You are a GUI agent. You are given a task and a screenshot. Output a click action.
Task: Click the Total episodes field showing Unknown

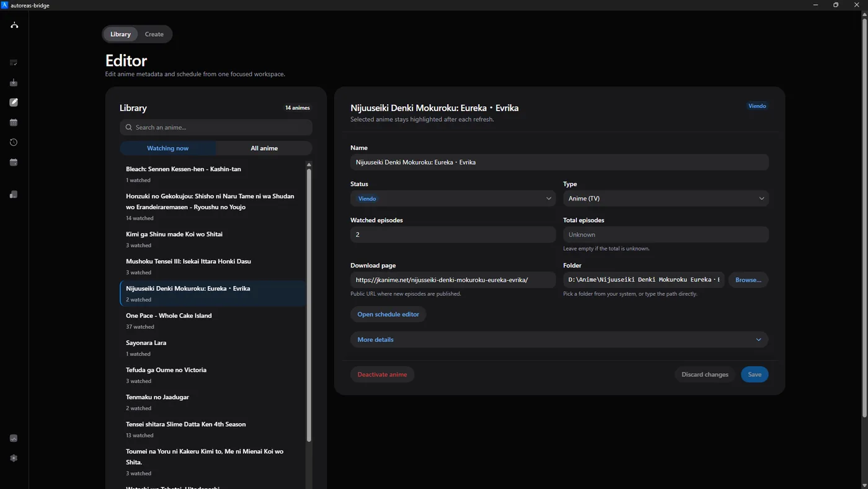(666, 235)
